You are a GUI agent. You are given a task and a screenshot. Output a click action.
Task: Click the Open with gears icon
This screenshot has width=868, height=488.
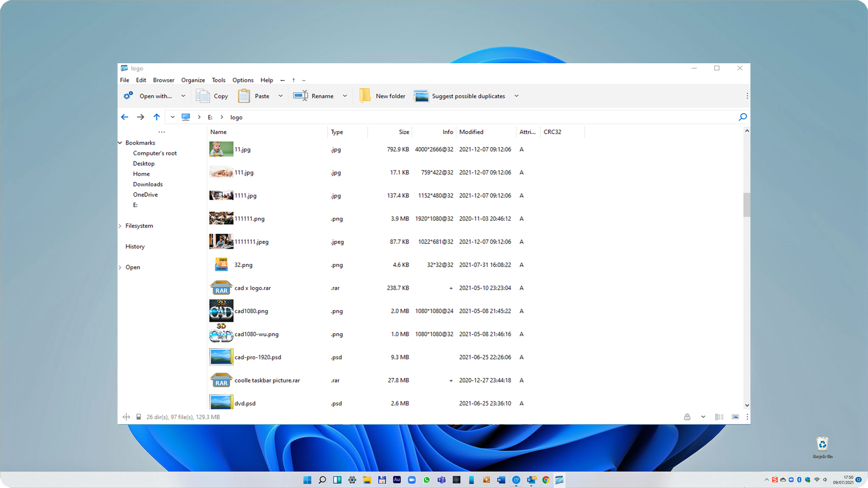tap(128, 96)
